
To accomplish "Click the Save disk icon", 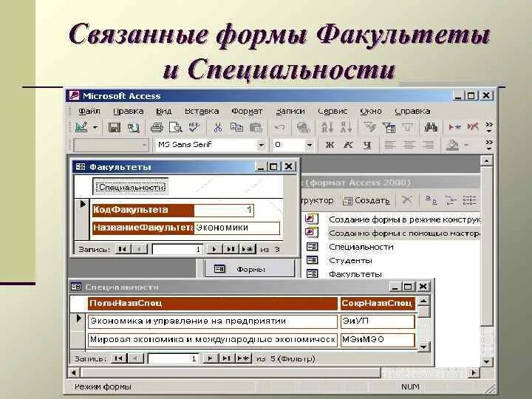I will coord(115,128).
